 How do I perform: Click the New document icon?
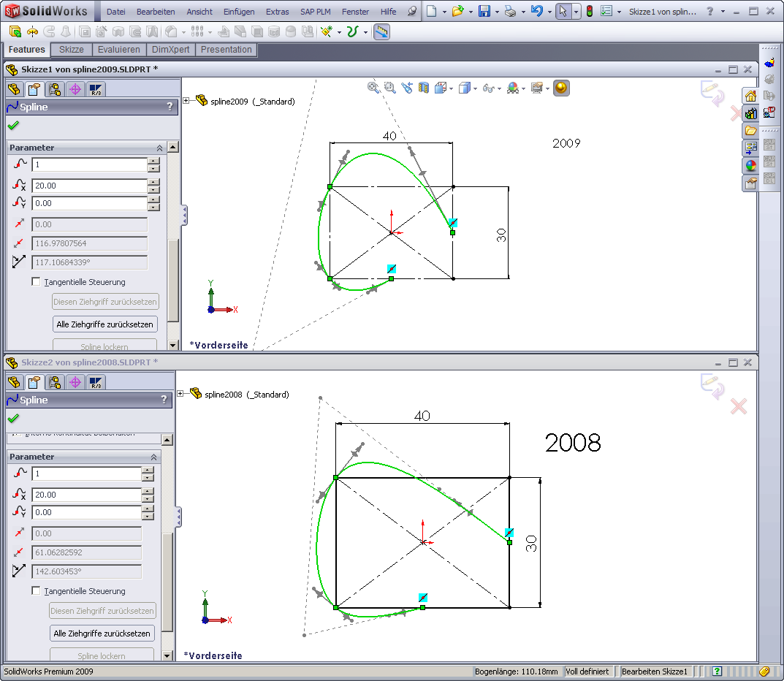pyautogui.click(x=431, y=11)
